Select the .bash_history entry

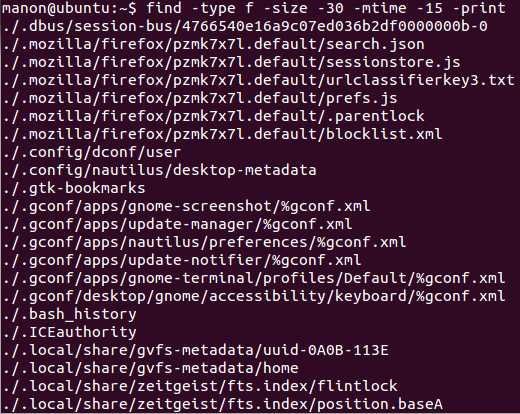70,314
